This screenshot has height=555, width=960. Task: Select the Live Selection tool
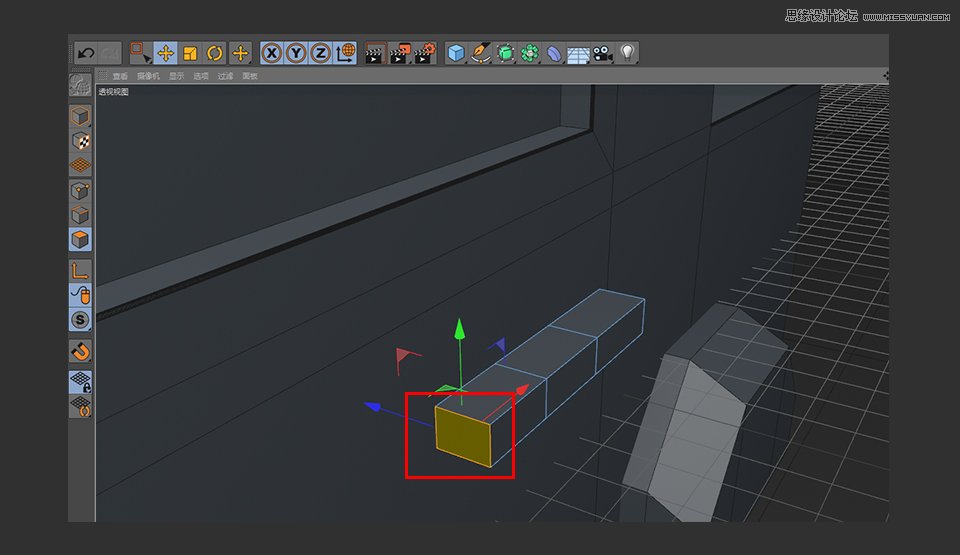pos(141,53)
